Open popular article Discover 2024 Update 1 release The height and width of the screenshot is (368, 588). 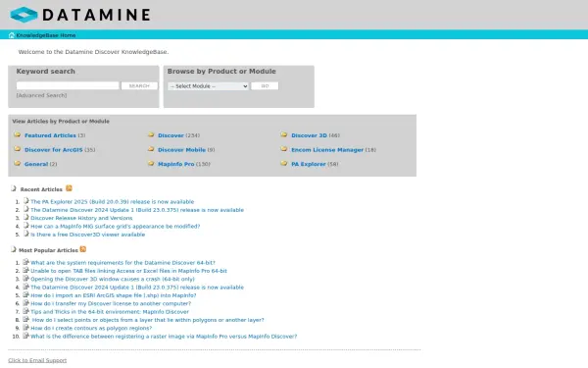(137, 288)
